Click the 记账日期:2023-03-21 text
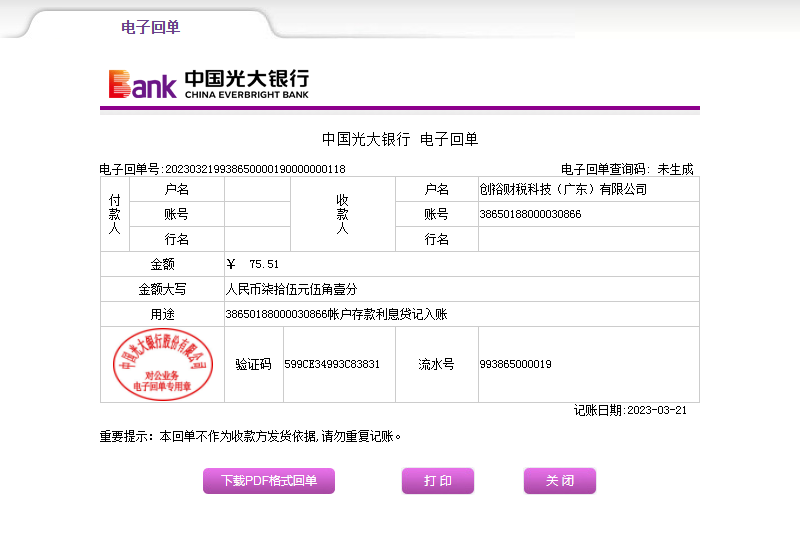 coord(630,410)
